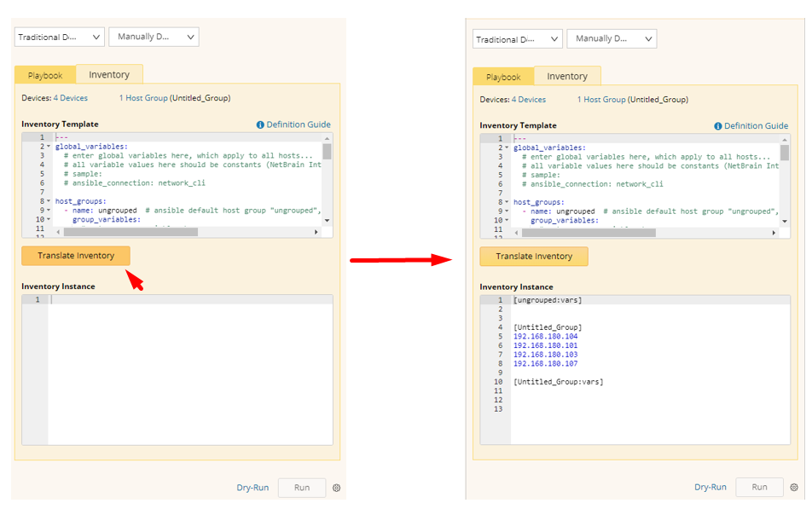
Task: Open the Manually D... dropdown in left panel
Action: tap(154, 37)
